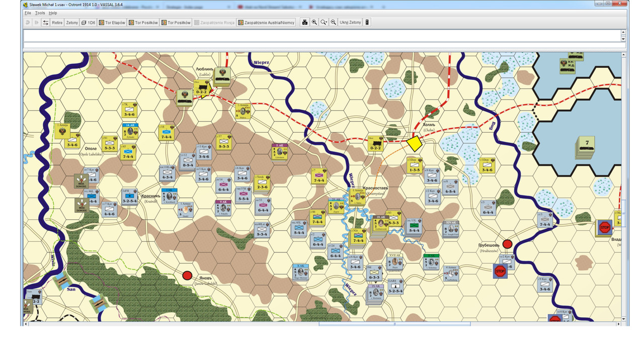
Task: Click the map vertical scrollbar down arrow
Action: click(624, 319)
